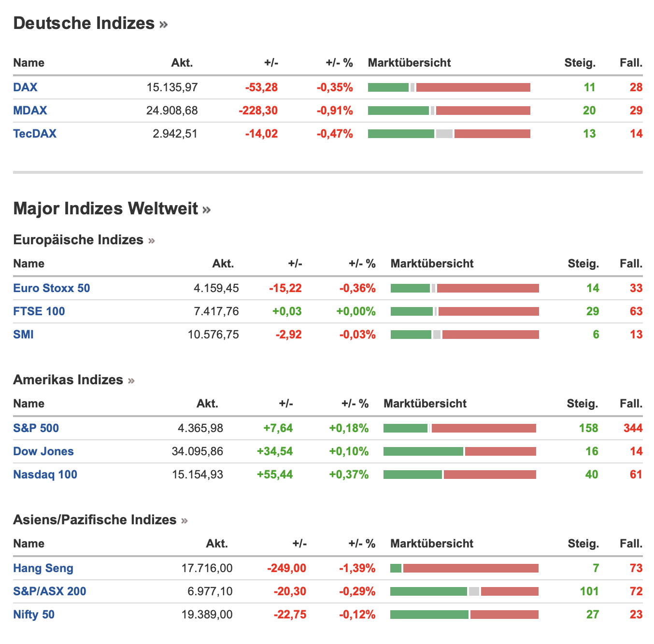Click double-arrow next to Amerikas Indizes

[131, 381]
